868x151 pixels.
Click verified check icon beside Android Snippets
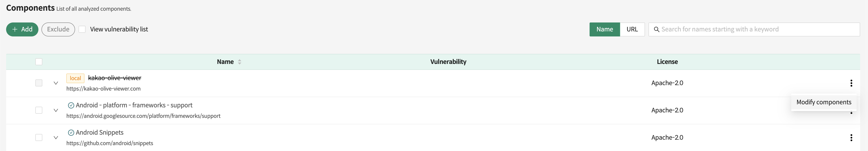[71, 133]
